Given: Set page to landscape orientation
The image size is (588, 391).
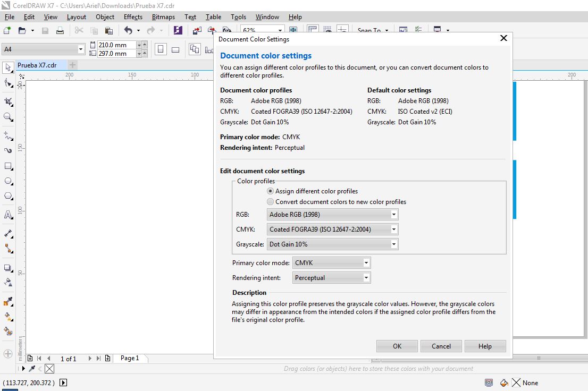Looking at the screenshot, I should click(x=175, y=49).
